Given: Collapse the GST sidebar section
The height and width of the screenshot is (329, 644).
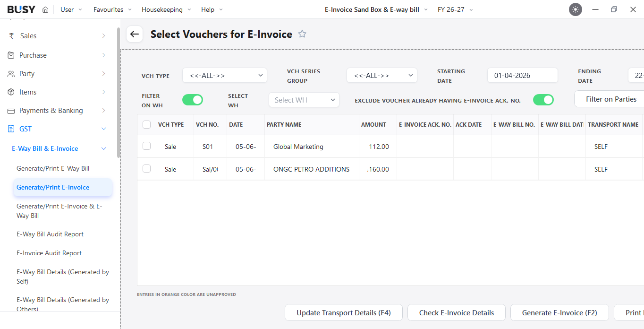Looking at the screenshot, I should 103,129.
